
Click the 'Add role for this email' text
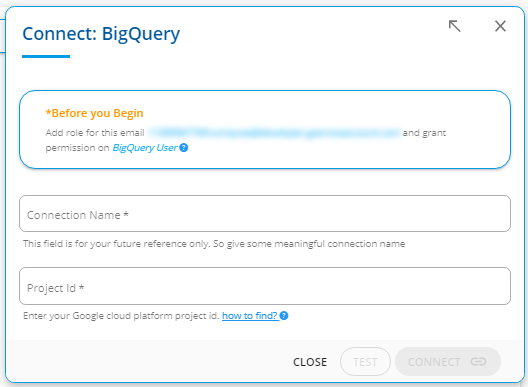[95, 133]
